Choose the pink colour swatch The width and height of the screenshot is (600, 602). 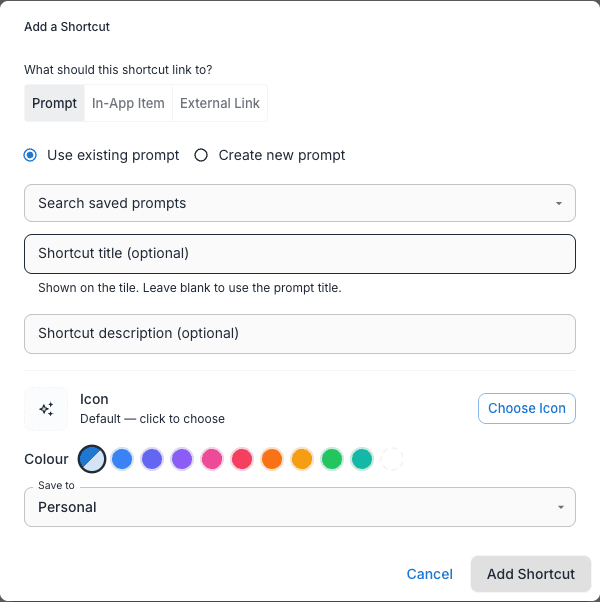212,459
